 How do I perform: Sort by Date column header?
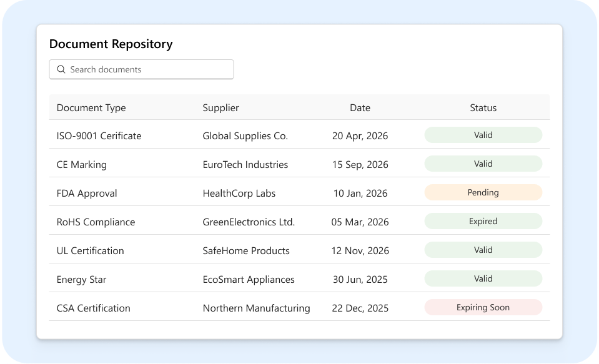point(360,108)
